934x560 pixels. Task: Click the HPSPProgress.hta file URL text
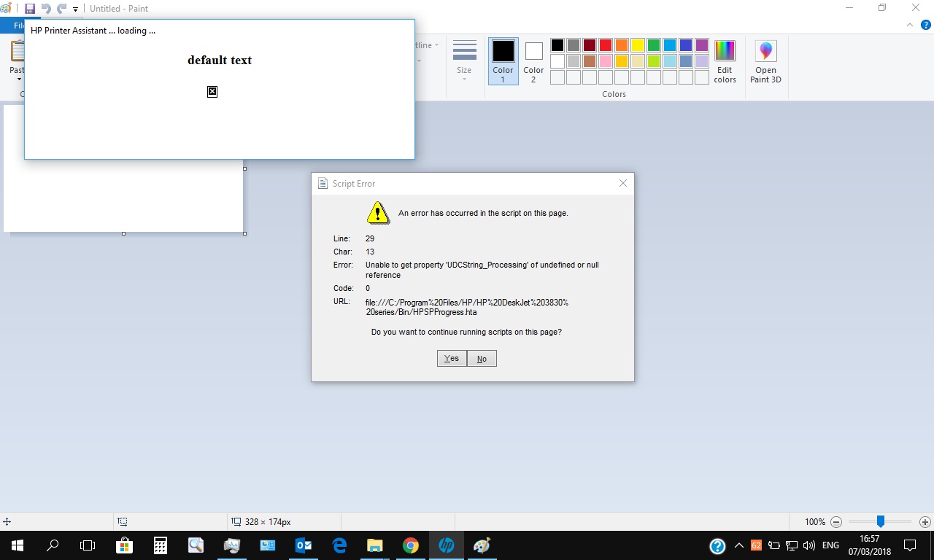(467, 307)
